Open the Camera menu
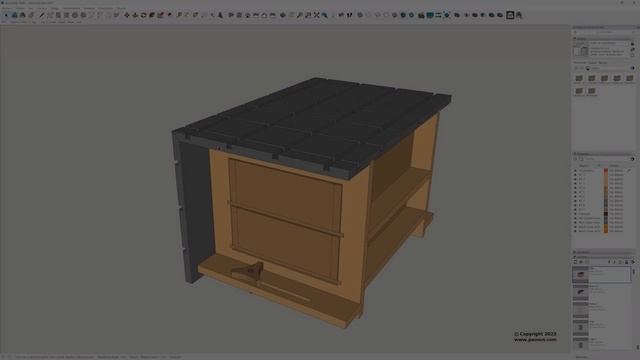 tap(42, 8)
